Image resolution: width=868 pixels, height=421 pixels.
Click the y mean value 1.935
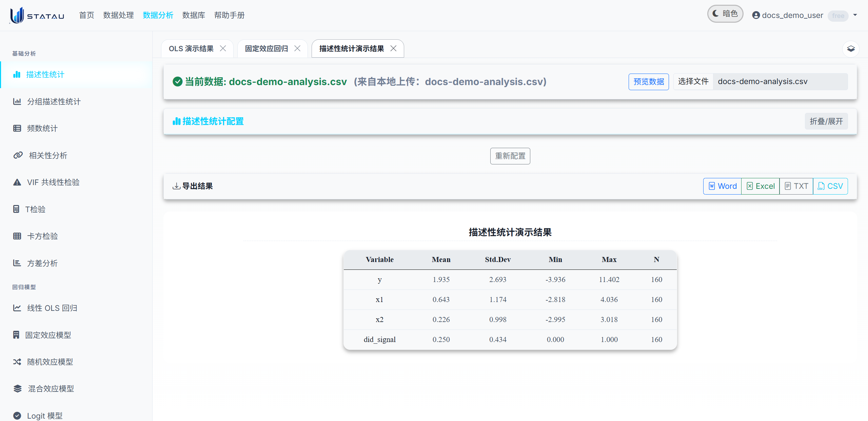(x=441, y=280)
